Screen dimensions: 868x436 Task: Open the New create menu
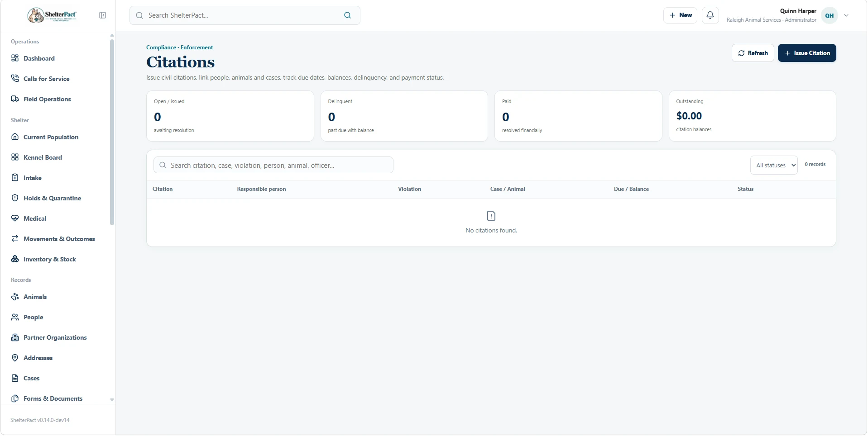pos(680,15)
